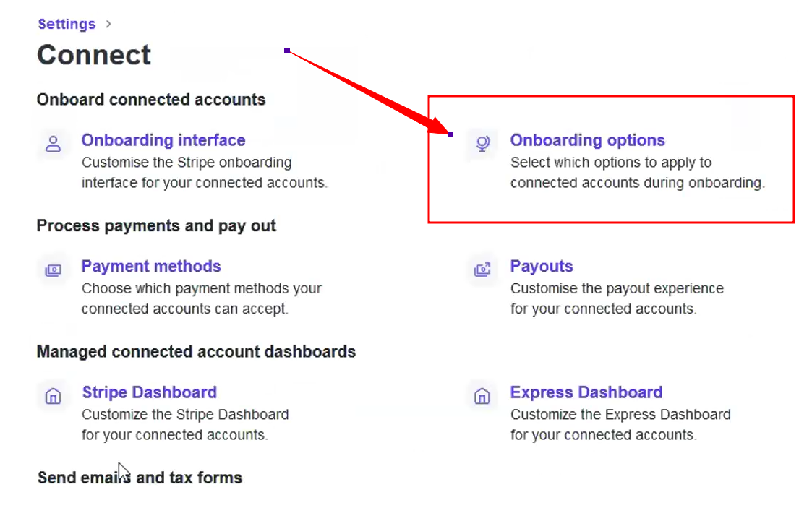Click the Connect page heading

coord(94,55)
